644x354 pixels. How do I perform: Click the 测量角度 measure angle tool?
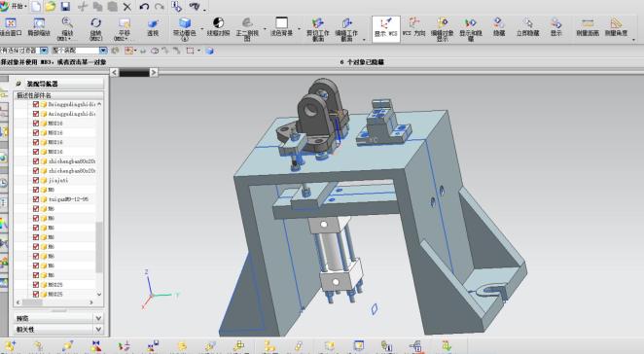tap(616, 27)
